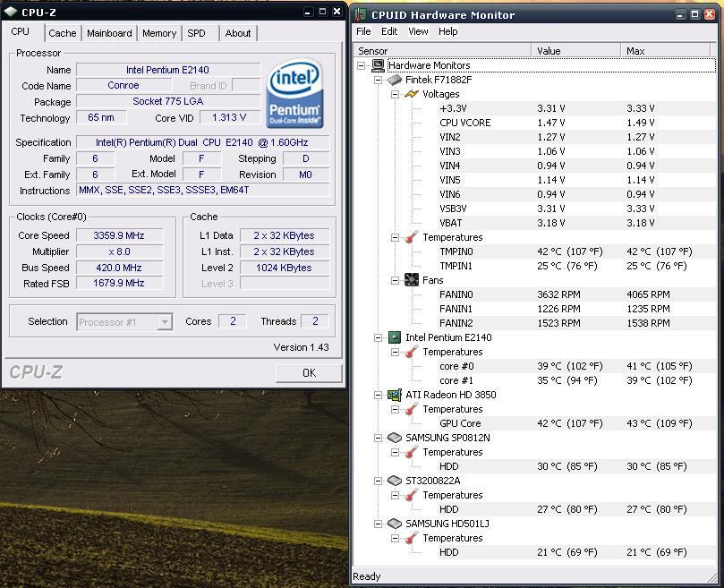Click the Intel Pentium E2140 processor icon
724x588 pixels.
pyautogui.click(x=395, y=337)
